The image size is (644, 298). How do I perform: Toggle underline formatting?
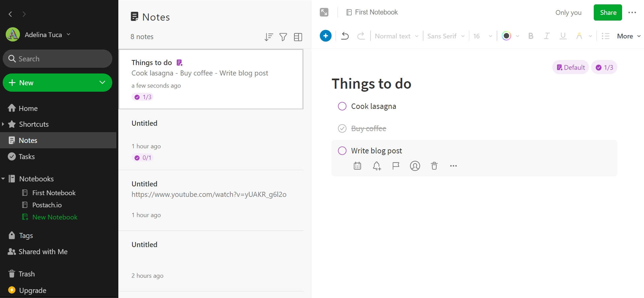[x=563, y=36]
